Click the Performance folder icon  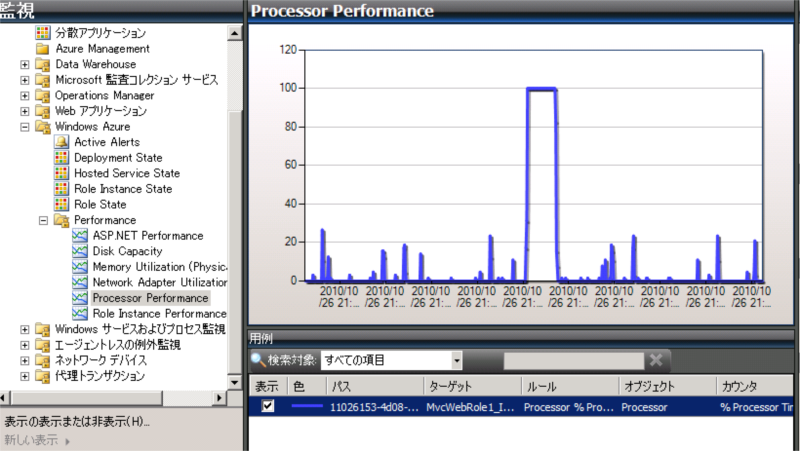tap(62, 220)
